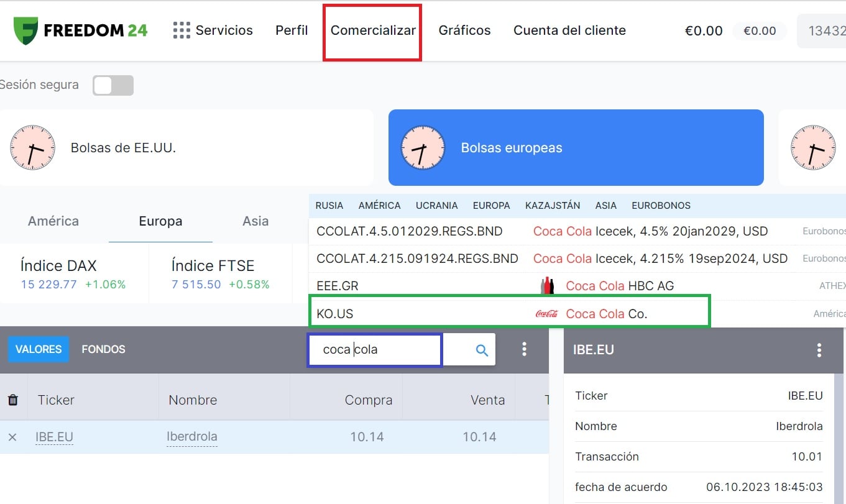Select KO.US Coca Cola Co. search result
The height and width of the screenshot is (504, 846).
(508, 314)
